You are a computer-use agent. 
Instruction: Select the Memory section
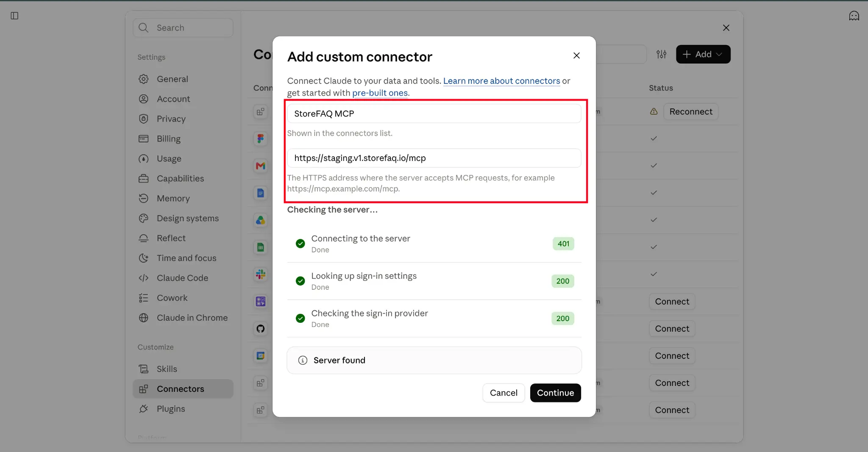click(x=183, y=198)
